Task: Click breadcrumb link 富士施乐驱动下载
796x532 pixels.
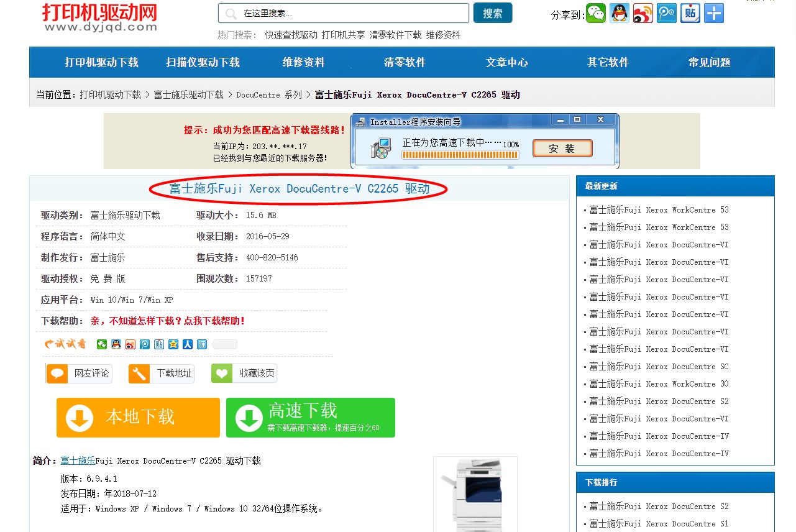Action: point(188,95)
